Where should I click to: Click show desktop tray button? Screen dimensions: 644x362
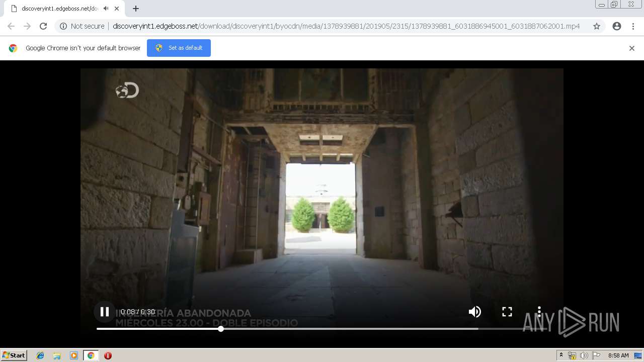[638, 355]
